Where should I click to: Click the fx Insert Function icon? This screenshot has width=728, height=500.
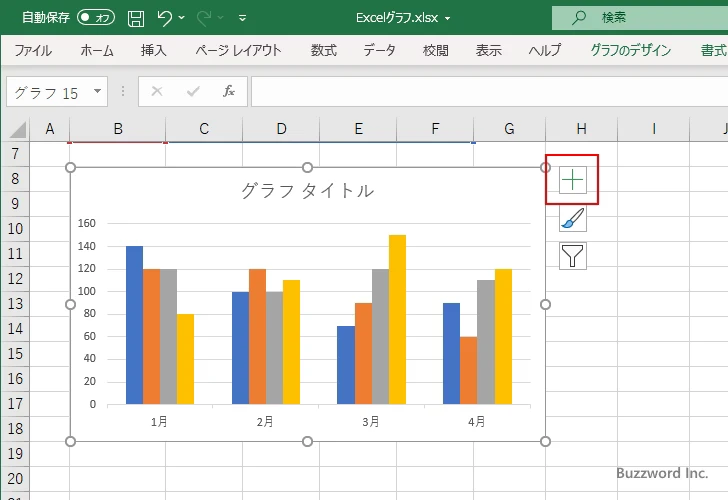[229, 91]
